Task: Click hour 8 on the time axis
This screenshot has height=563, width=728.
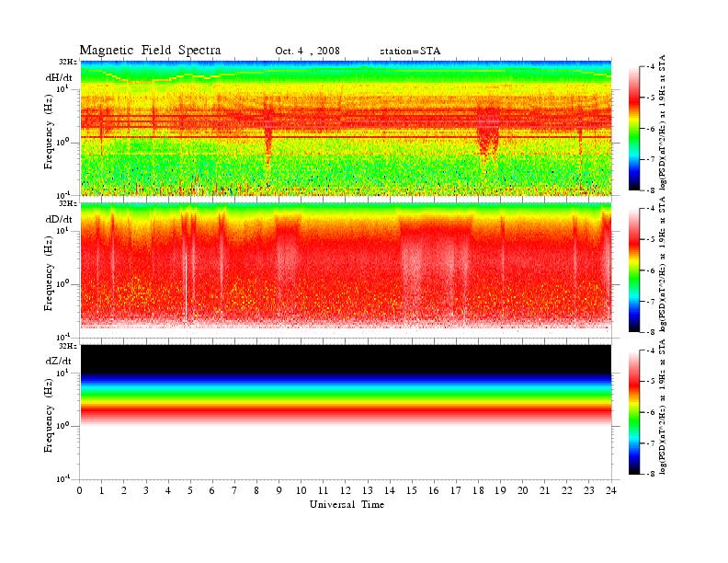Action: pyautogui.click(x=256, y=490)
